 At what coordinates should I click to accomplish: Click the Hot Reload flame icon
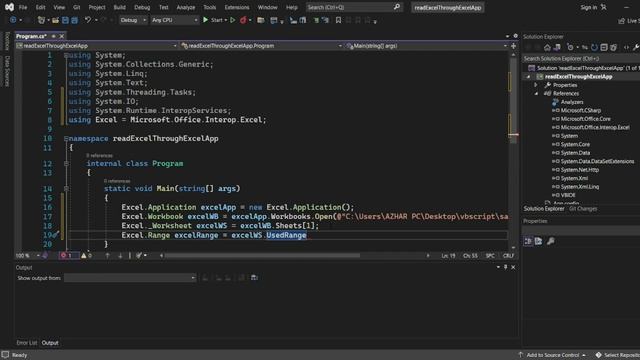coord(243,20)
